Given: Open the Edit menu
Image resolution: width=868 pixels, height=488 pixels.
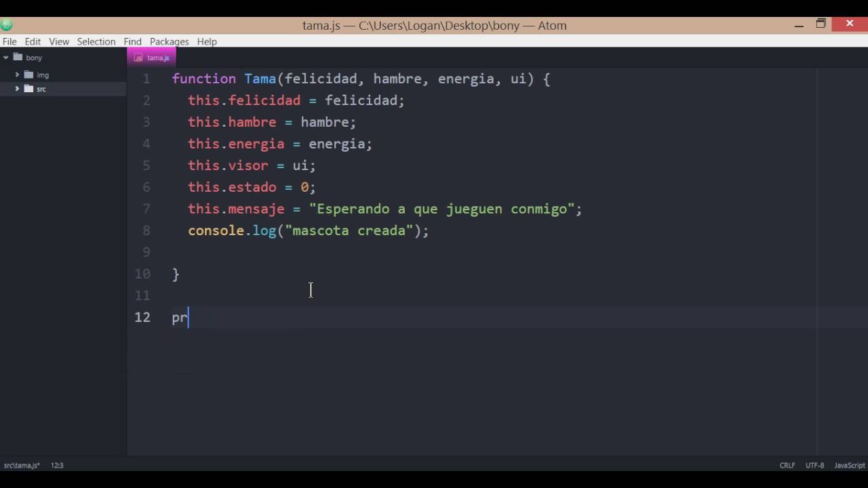Looking at the screenshot, I should 33,41.
